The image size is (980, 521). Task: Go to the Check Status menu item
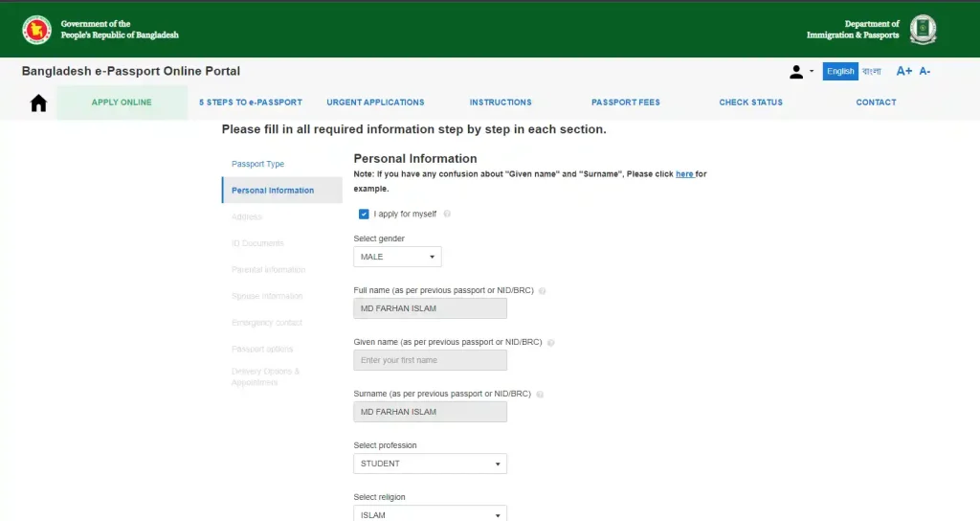point(750,102)
